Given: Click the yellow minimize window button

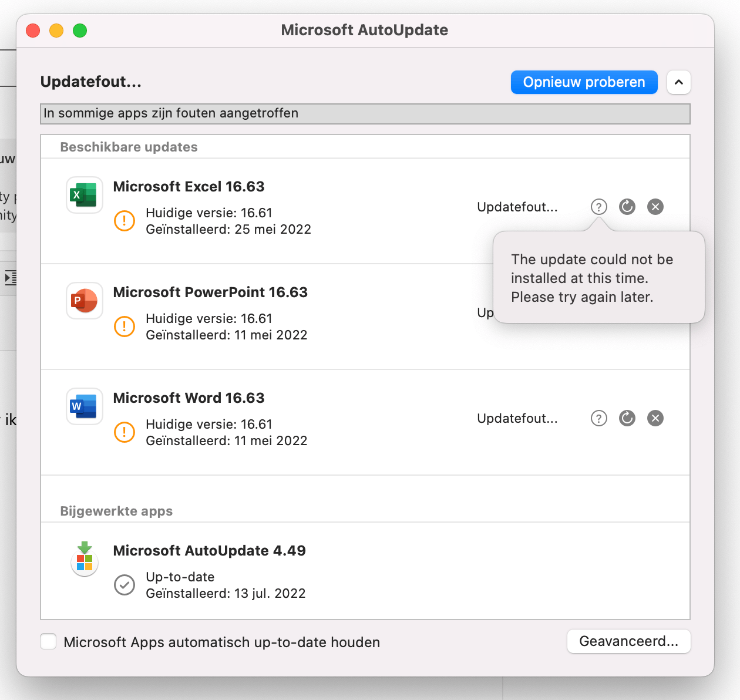Looking at the screenshot, I should tap(56, 31).
